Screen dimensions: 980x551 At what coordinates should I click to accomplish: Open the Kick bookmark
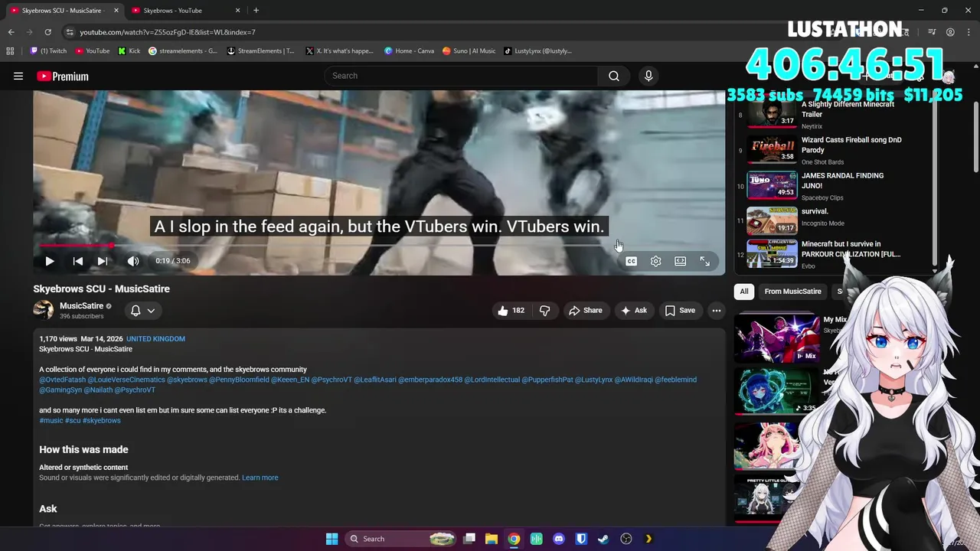pos(129,51)
